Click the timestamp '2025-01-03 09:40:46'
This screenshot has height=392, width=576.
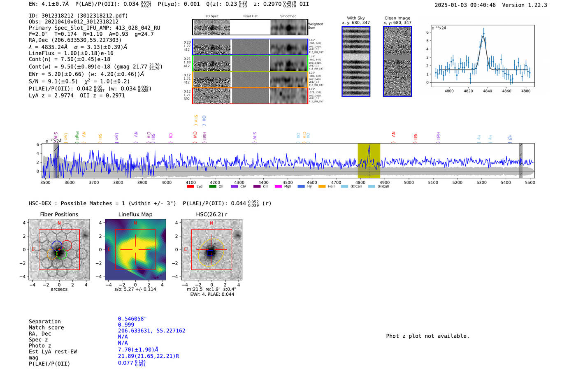coord(465,5)
